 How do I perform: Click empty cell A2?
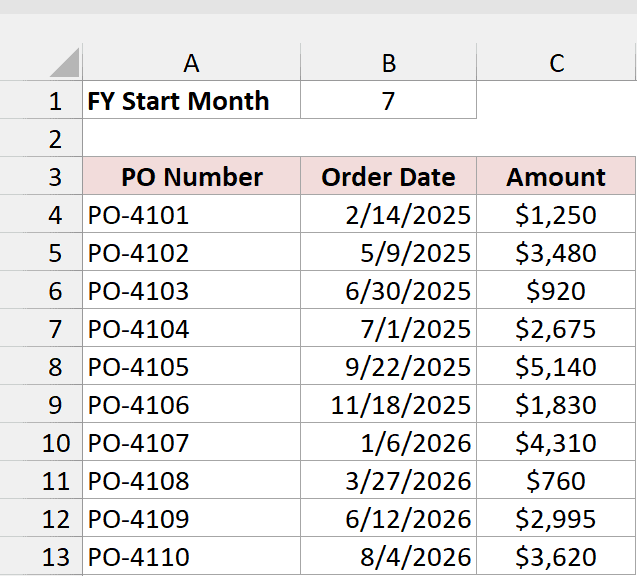tap(191, 138)
